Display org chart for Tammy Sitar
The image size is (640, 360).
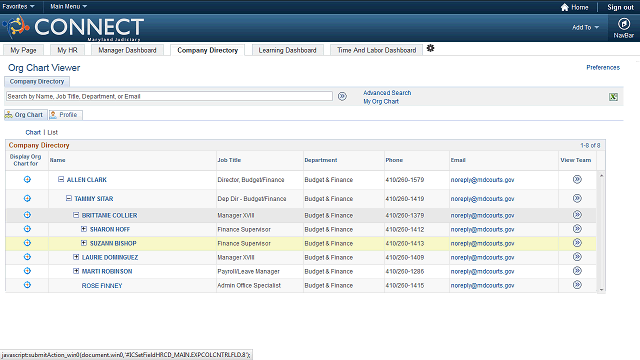(x=27, y=198)
